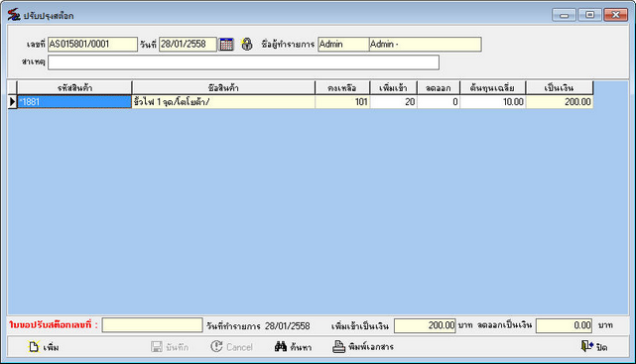636x364 pixels.
Task: Click the document number field AS015801/0001
Action: tap(92, 45)
